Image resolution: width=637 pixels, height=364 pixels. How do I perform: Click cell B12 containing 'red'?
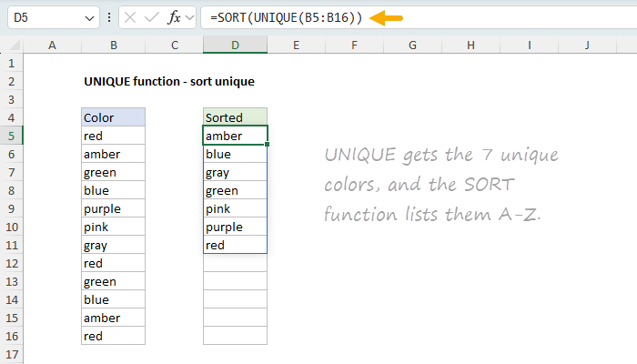[114, 263]
